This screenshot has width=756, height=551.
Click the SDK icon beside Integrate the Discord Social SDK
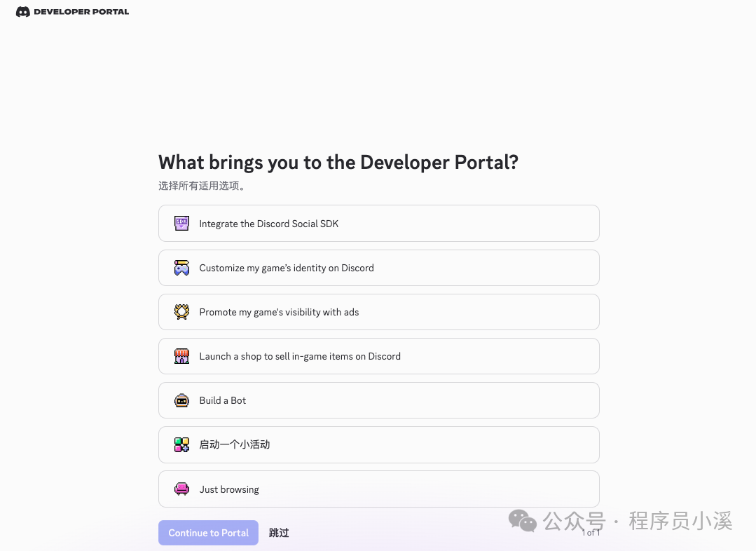[x=181, y=224]
